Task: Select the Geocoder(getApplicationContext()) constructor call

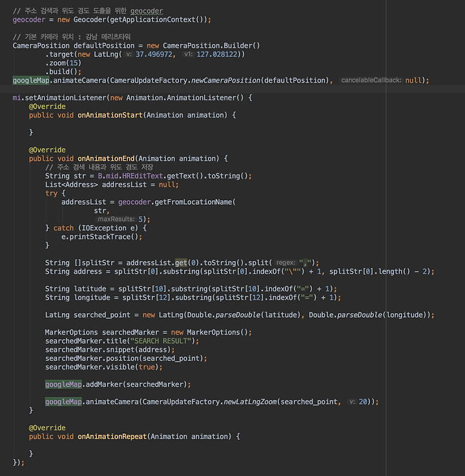Action: [x=140, y=20]
